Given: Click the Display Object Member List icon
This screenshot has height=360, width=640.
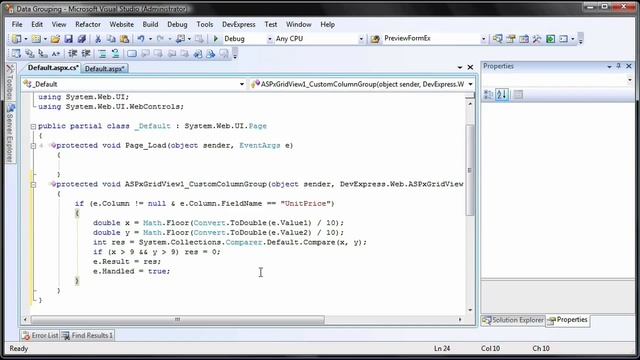Looking at the screenshot, I should click(x=16, y=53).
